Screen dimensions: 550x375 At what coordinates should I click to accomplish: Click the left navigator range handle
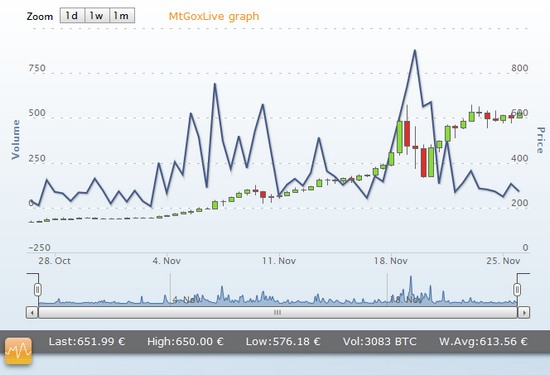(38, 290)
